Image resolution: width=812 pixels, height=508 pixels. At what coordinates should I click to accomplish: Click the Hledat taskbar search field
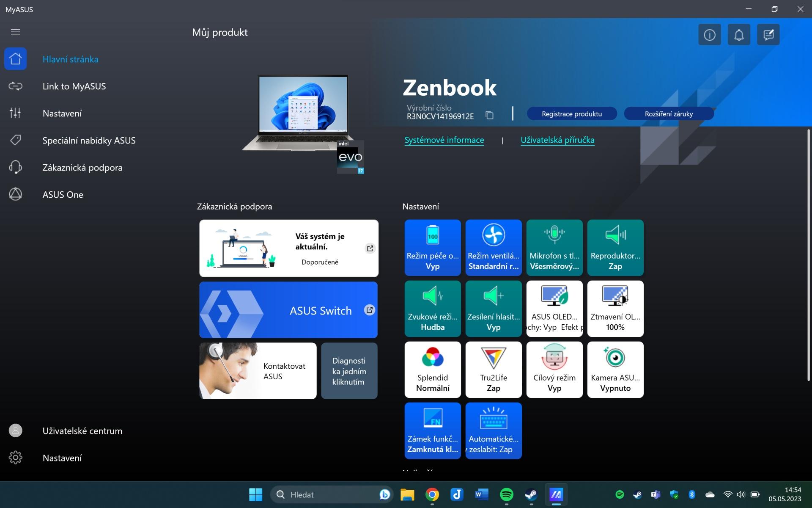tap(332, 494)
